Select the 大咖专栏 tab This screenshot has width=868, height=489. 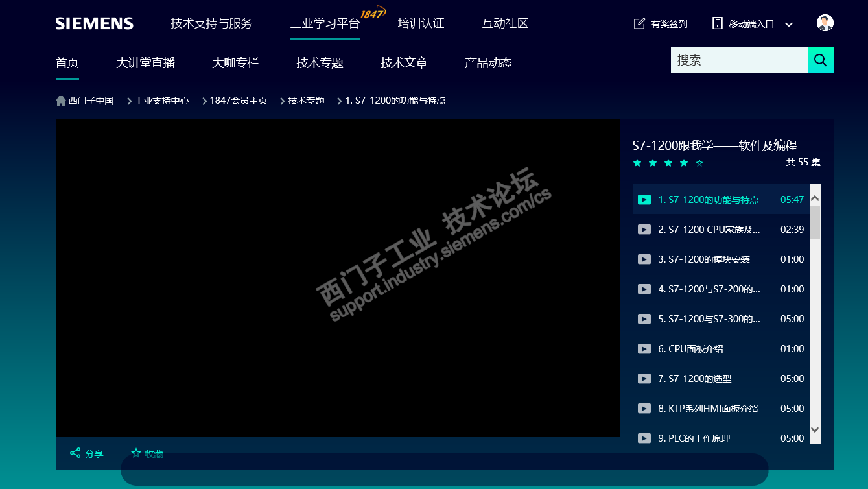click(236, 63)
